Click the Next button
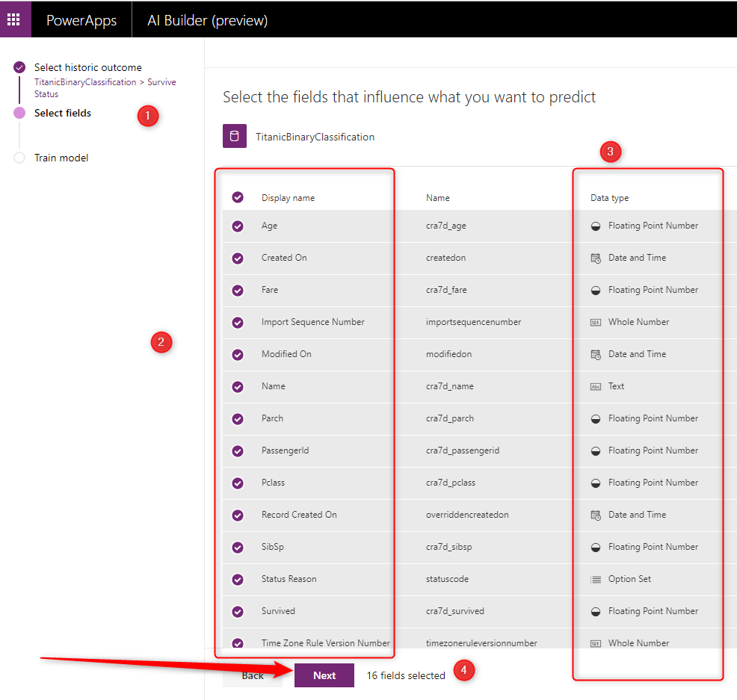The image size is (737, 700). [324, 675]
